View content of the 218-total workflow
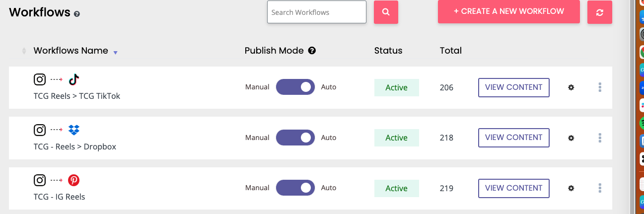This screenshot has width=644, height=214. (x=514, y=138)
